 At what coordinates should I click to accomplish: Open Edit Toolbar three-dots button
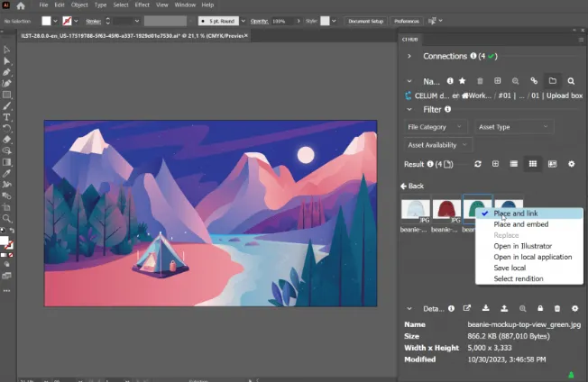(6, 291)
